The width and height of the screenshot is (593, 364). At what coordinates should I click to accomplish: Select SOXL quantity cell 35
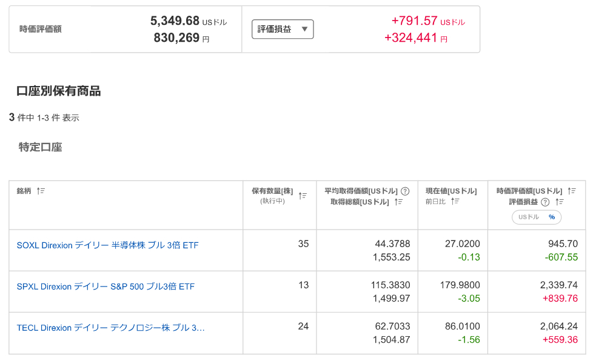303,244
